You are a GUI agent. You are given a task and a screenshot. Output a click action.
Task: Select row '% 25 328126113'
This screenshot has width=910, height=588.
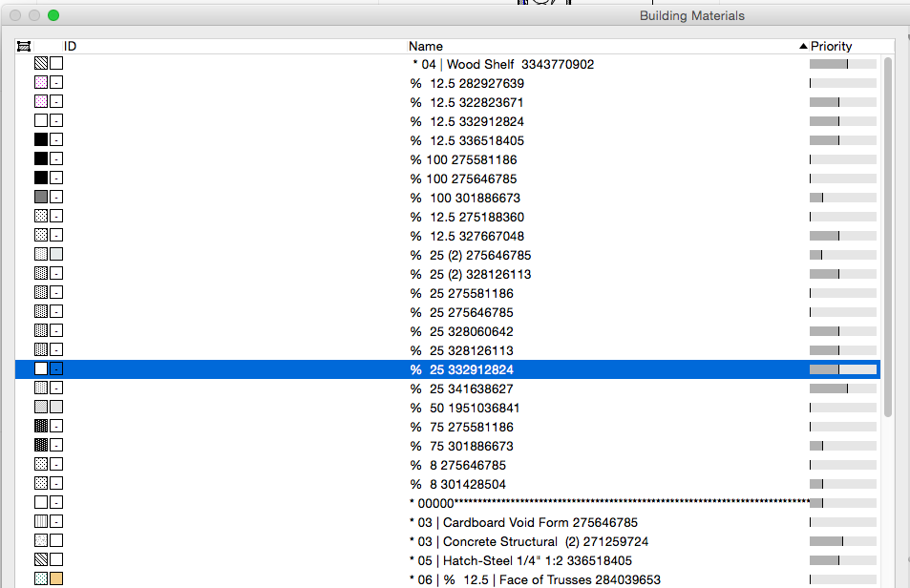point(448,351)
